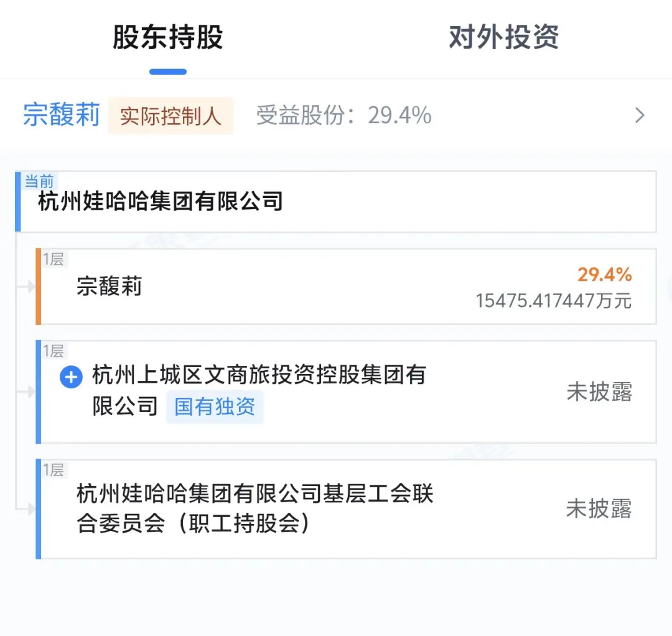Click 未披露 on the 职工持股会 row

(599, 509)
